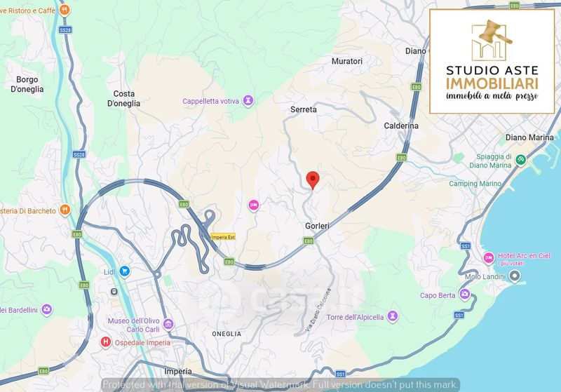Select the Lidl shopping cart icon
This screenshot has width=561, height=392.
point(124,270)
